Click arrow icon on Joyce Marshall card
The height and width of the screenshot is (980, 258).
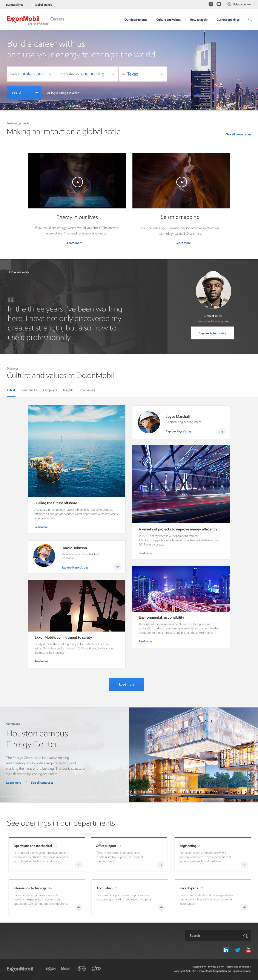pos(222,431)
